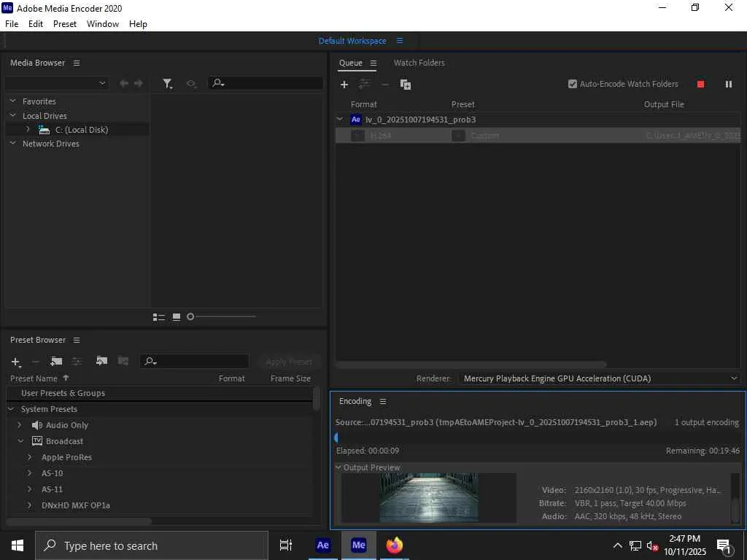The width and height of the screenshot is (747, 560).
Task: Click the After Effects icon in Queue item
Action: tap(356, 120)
